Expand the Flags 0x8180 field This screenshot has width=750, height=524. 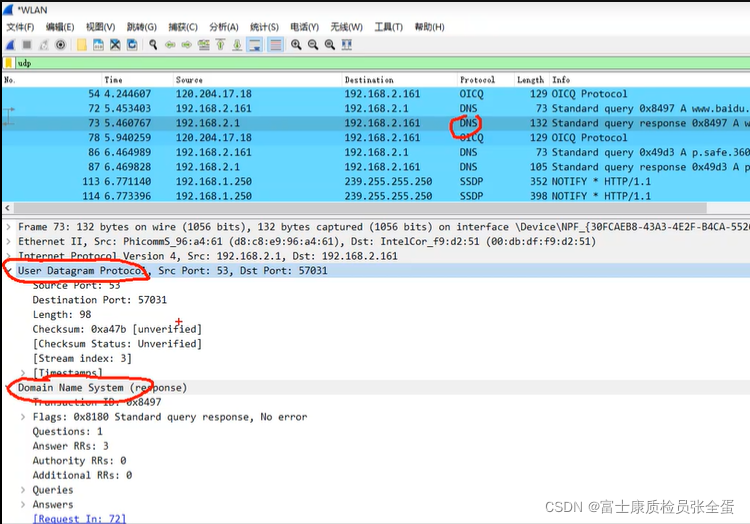tap(23, 417)
